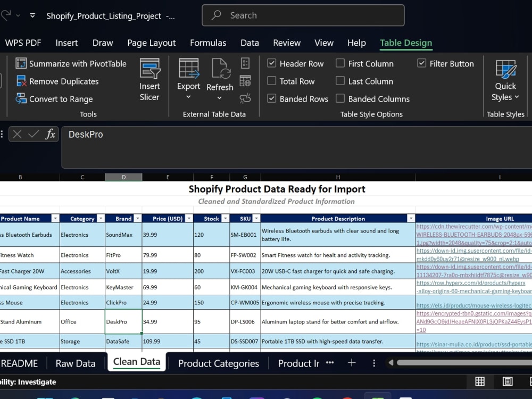Viewport: 532px width, 399px height.
Task: Select the KeyMaster brand cell
Action: [123, 287]
